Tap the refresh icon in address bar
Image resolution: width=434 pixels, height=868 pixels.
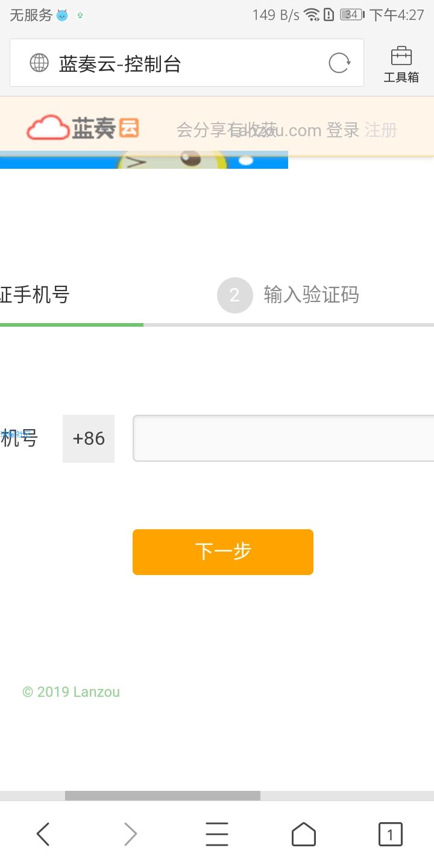coord(339,63)
